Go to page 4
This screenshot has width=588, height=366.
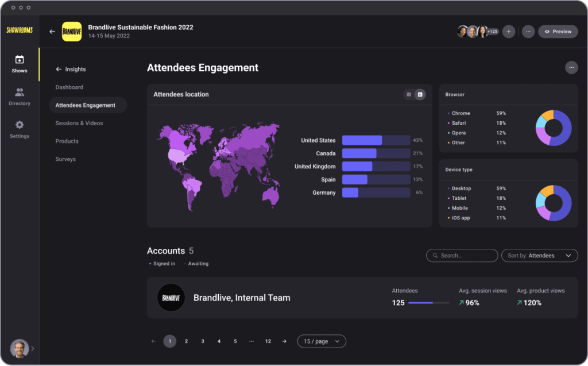click(x=219, y=341)
